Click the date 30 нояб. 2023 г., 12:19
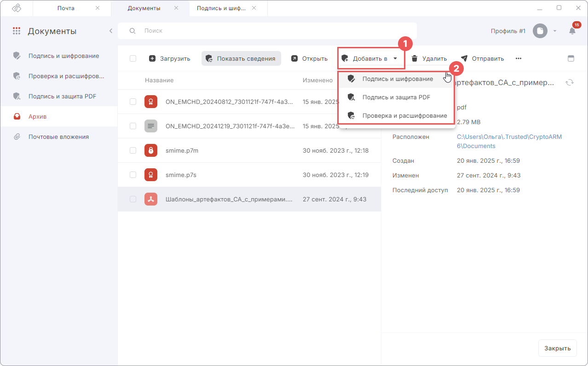 click(x=335, y=175)
